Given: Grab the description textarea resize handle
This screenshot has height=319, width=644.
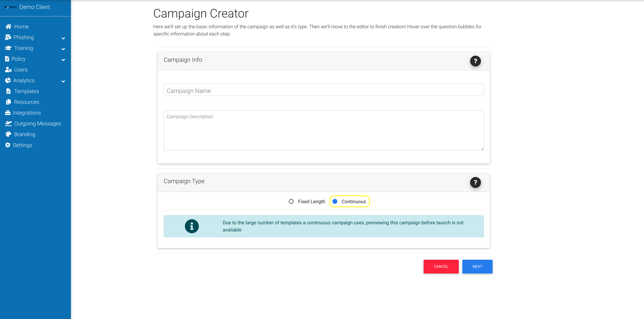Looking at the screenshot, I should click(482, 148).
